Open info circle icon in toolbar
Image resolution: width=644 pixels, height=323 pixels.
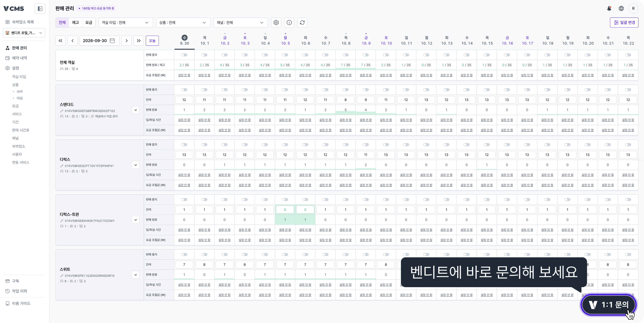tap(289, 22)
